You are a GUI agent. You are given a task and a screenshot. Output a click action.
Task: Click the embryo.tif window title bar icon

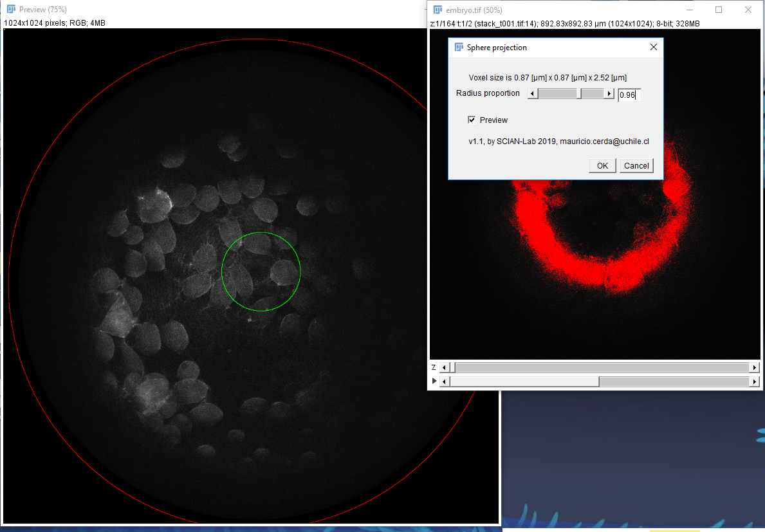coord(438,10)
